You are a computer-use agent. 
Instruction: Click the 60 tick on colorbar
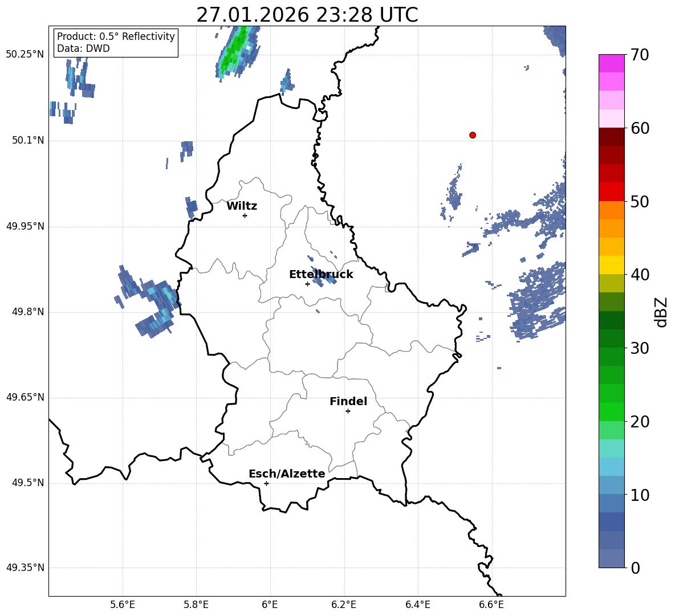pos(640,128)
